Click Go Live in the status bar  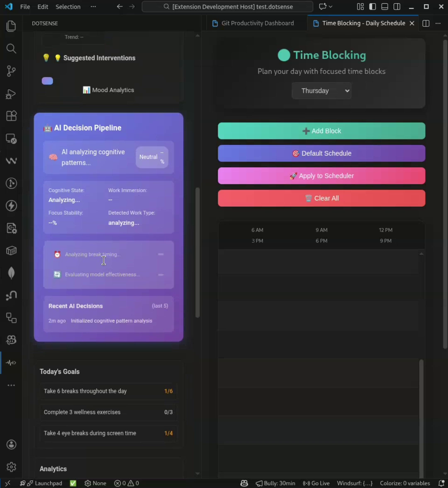316,483
